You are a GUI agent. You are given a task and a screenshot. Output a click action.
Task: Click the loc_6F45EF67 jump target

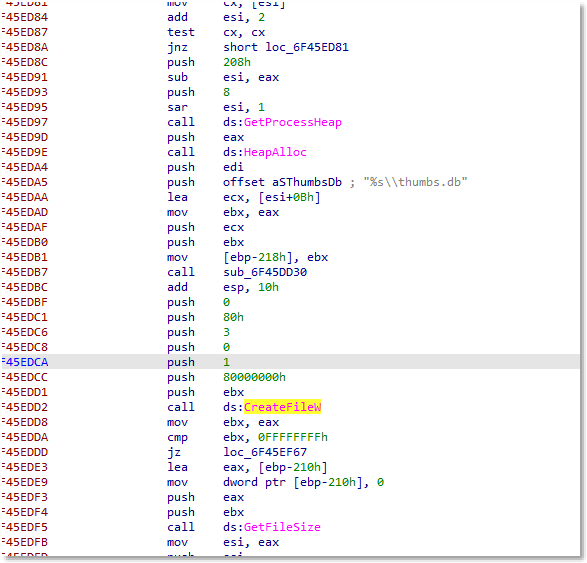click(265, 452)
